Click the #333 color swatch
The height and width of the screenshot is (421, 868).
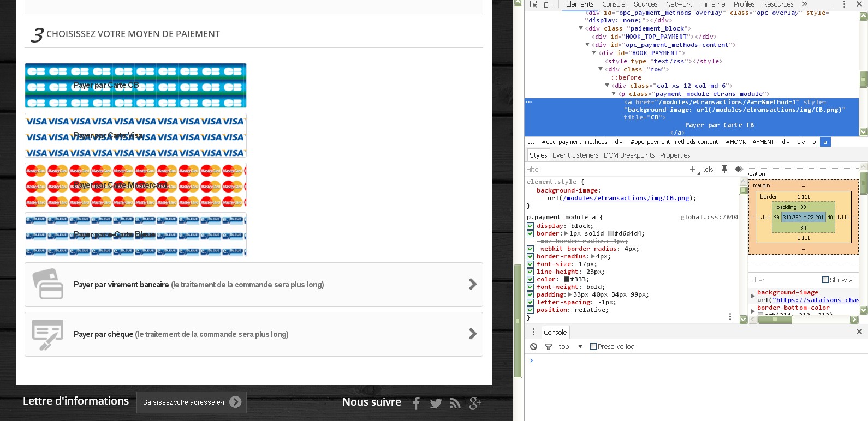pos(567,279)
